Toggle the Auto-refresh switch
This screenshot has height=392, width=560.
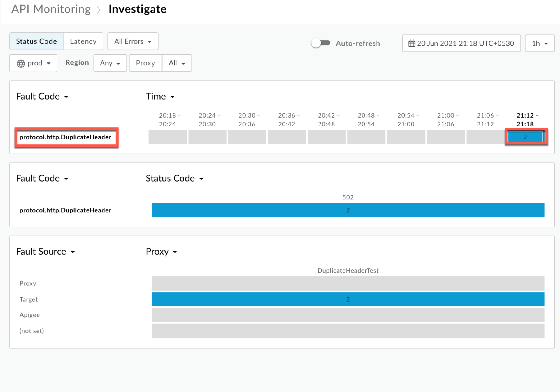click(x=320, y=43)
